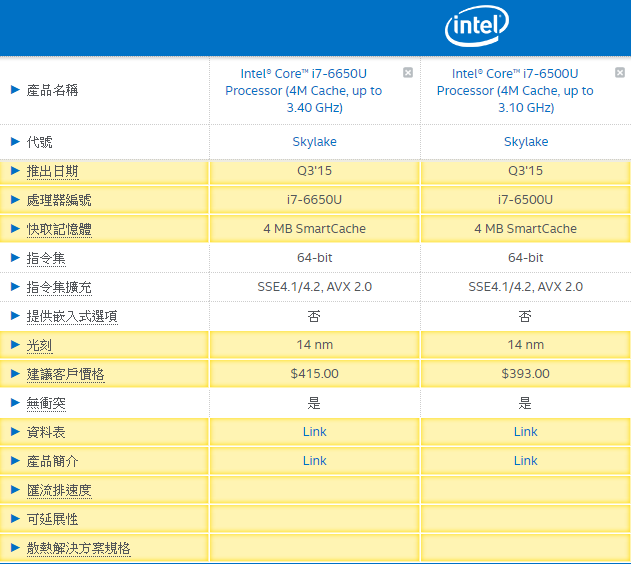Expand the 指令集 row arrow
Image resolution: width=631 pixels, height=564 pixels.
click(x=15, y=257)
